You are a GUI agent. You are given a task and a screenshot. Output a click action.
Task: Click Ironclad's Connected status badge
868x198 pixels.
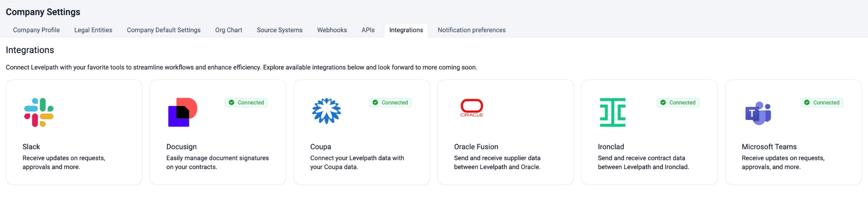(678, 102)
